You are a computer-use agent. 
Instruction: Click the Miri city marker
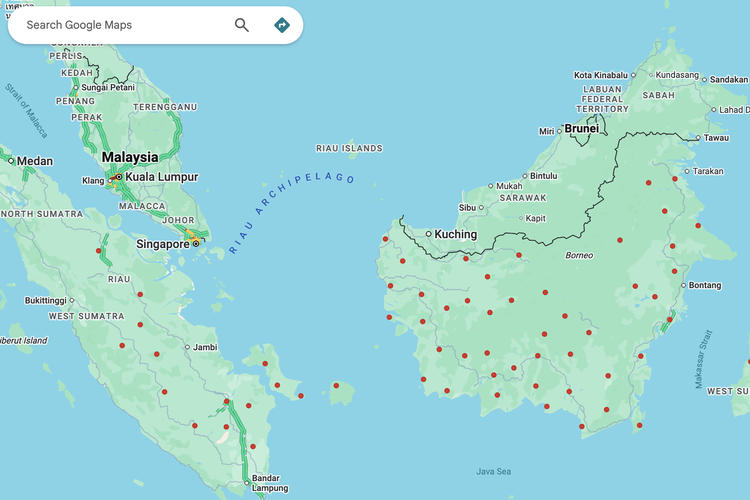pyautogui.click(x=559, y=131)
